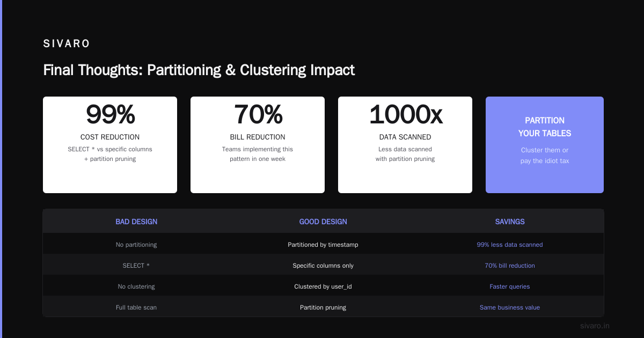The width and height of the screenshot is (644, 338).
Task: Click the purple 70% bill reduction savings text
Action: coord(510,266)
